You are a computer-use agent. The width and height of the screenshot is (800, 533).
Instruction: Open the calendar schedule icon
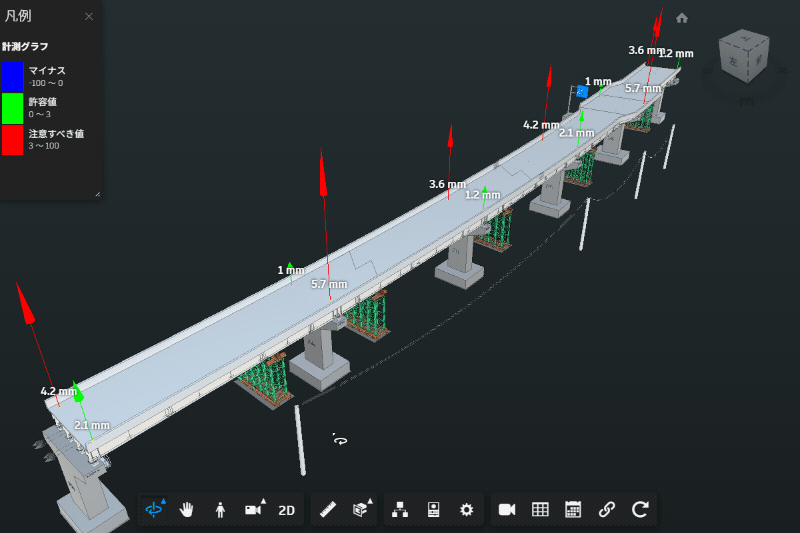click(573, 509)
